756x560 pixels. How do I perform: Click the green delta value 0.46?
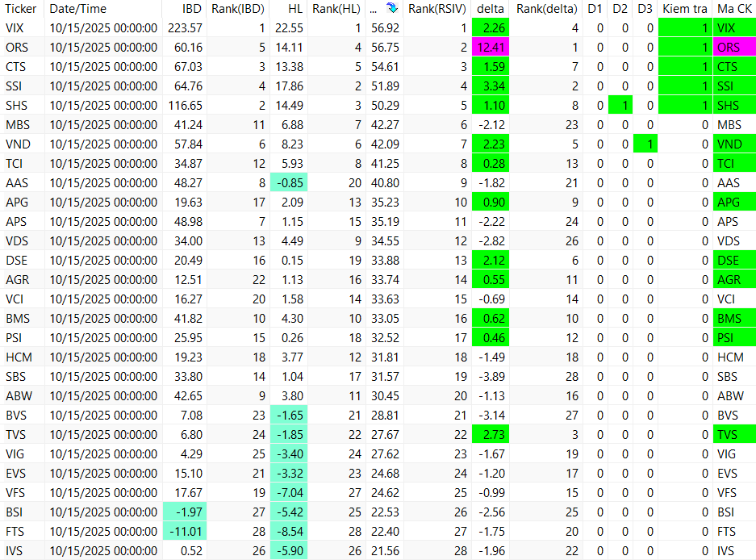coord(491,337)
